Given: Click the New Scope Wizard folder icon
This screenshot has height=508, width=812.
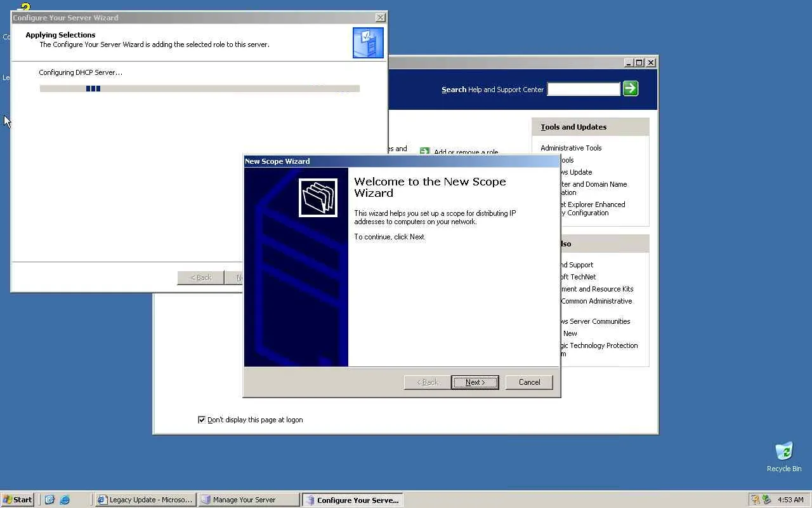Looking at the screenshot, I should coord(318,197).
